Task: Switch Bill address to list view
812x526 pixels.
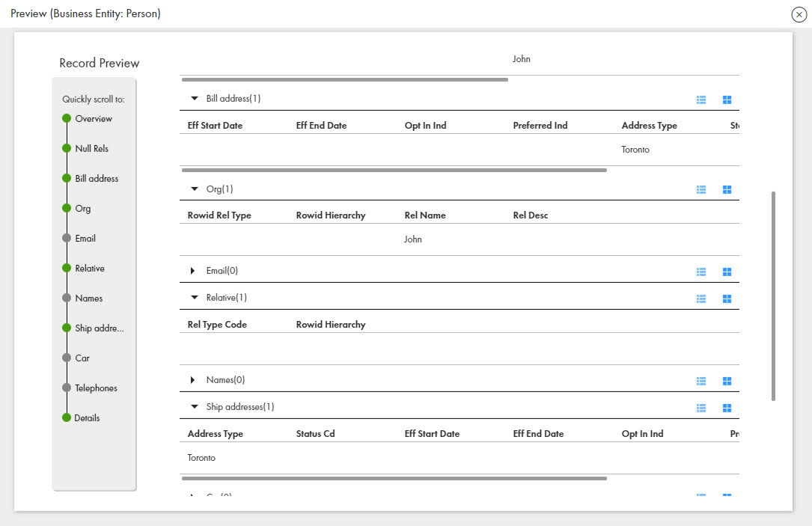Action: click(701, 100)
